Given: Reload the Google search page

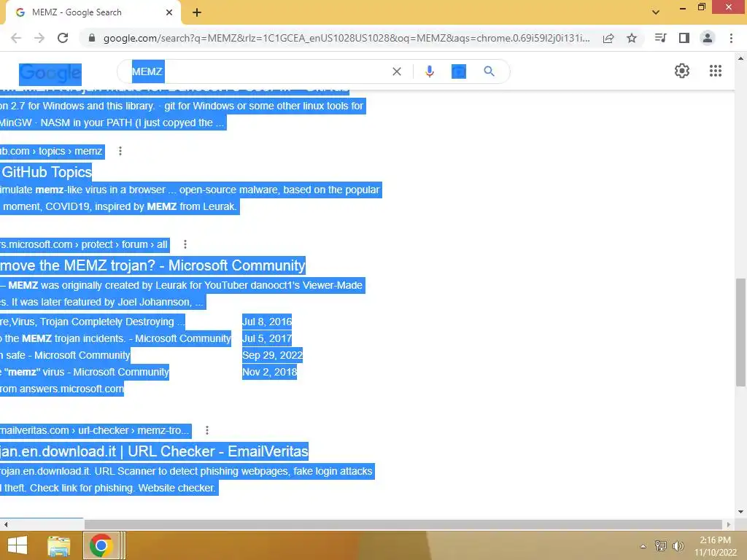Looking at the screenshot, I should coord(63,38).
